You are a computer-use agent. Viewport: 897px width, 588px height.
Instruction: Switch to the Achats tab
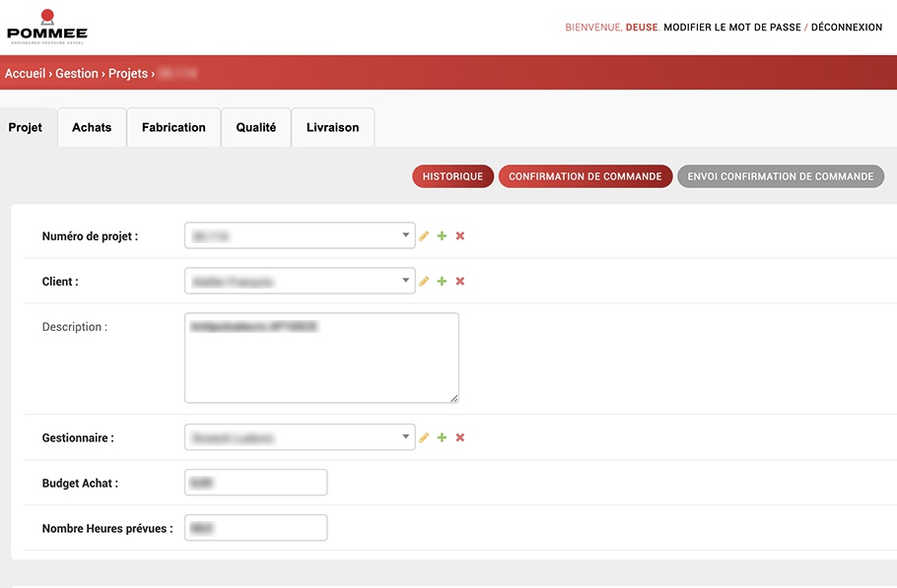[92, 127]
